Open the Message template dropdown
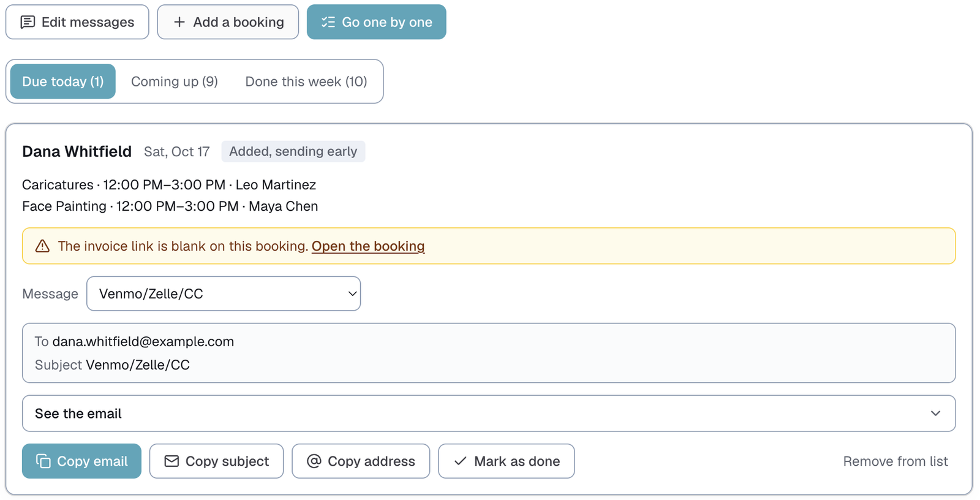 pyautogui.click(x=224, y=294)
